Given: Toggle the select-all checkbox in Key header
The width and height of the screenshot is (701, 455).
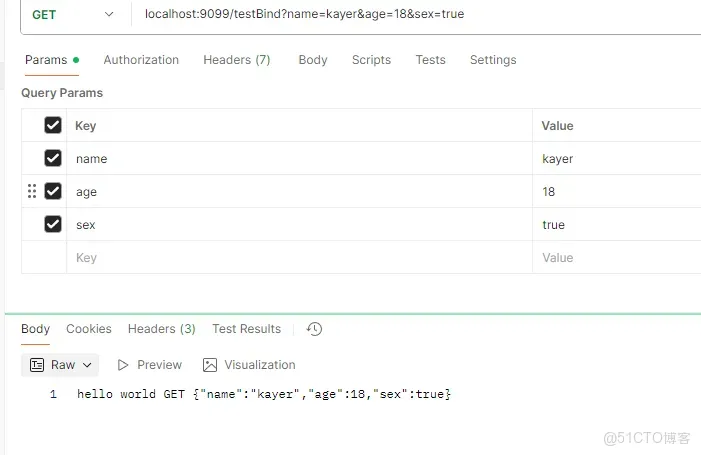Looking at the screenshot, I should point(53,125).
